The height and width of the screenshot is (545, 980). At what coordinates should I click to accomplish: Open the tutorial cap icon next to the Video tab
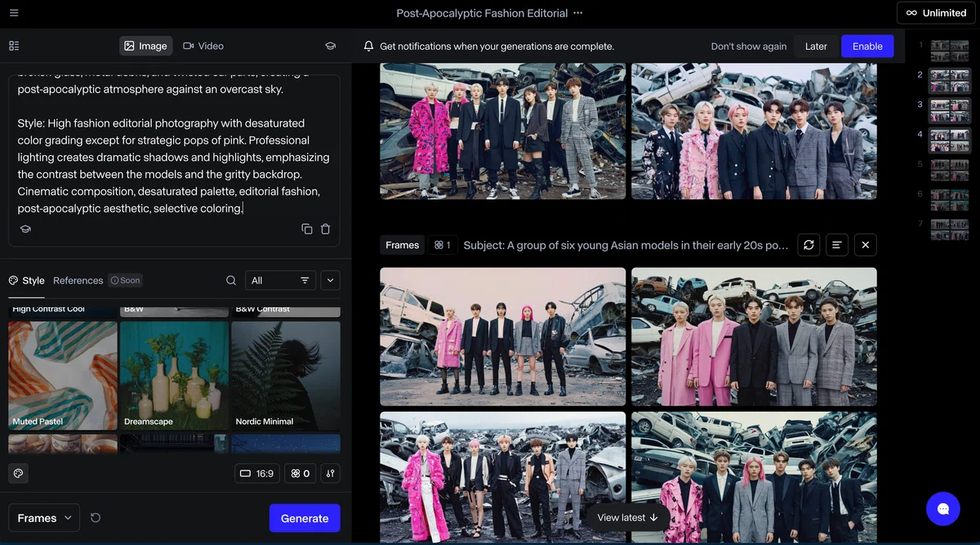[x=330, y=46]
